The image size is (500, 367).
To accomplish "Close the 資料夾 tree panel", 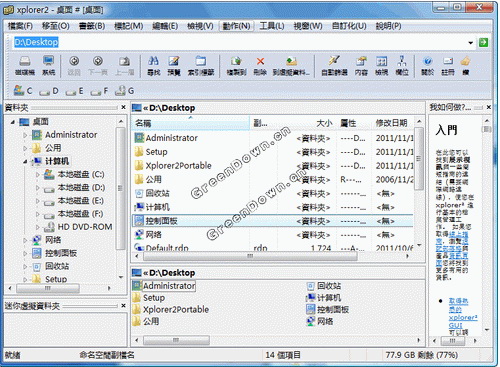I will coord(123,107).
